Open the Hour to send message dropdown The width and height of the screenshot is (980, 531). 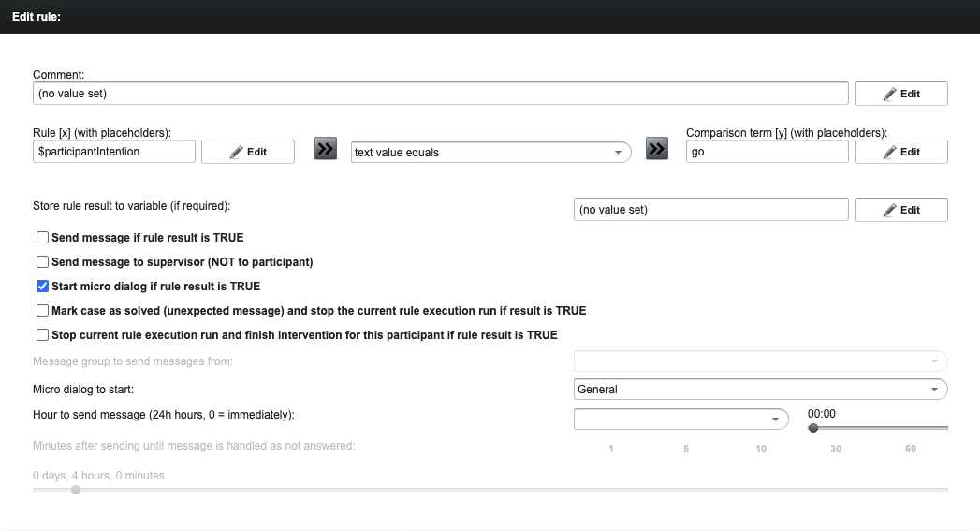[x=680, y=419]
